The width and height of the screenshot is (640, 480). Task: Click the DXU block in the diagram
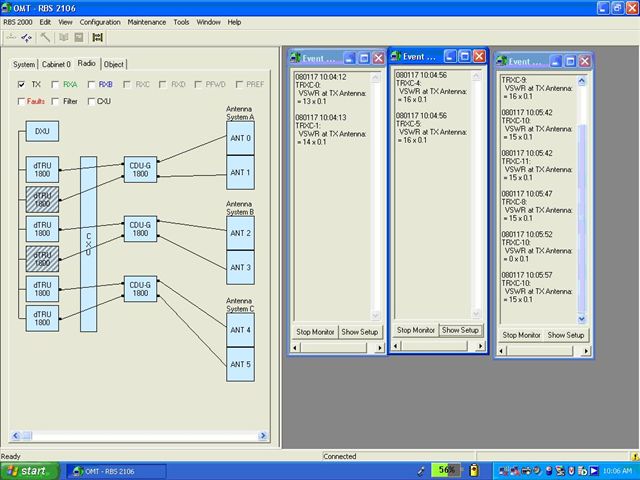pos(41,131)
